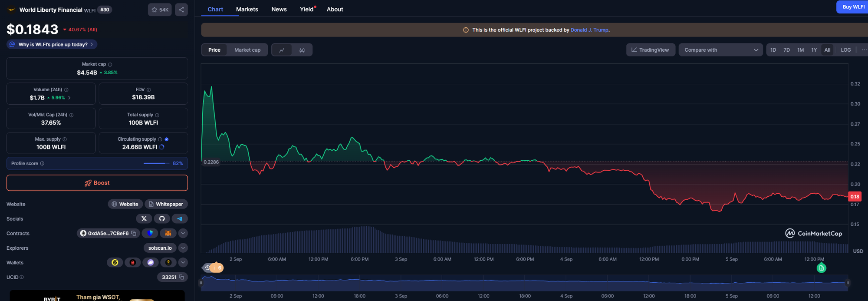The image size is (868, 301).
Task: Open the Whitepaper link
Action: tap(166, 204)
